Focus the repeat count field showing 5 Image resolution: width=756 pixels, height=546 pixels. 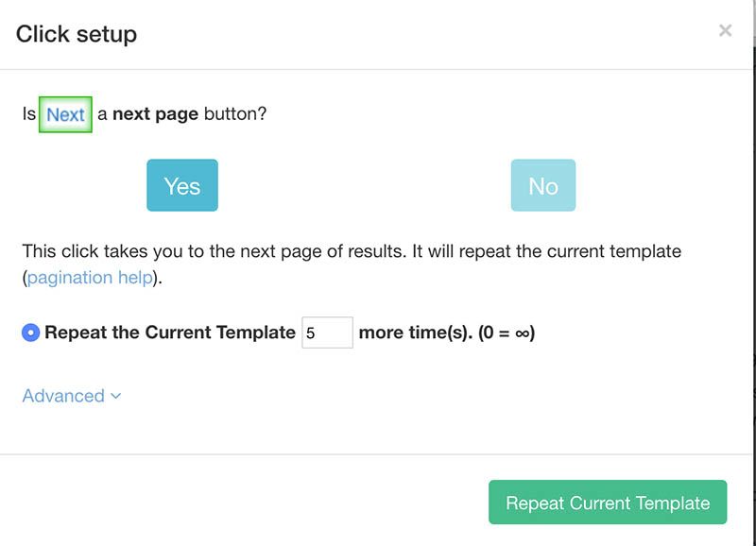pyautogui.click(x=327, y=333)
